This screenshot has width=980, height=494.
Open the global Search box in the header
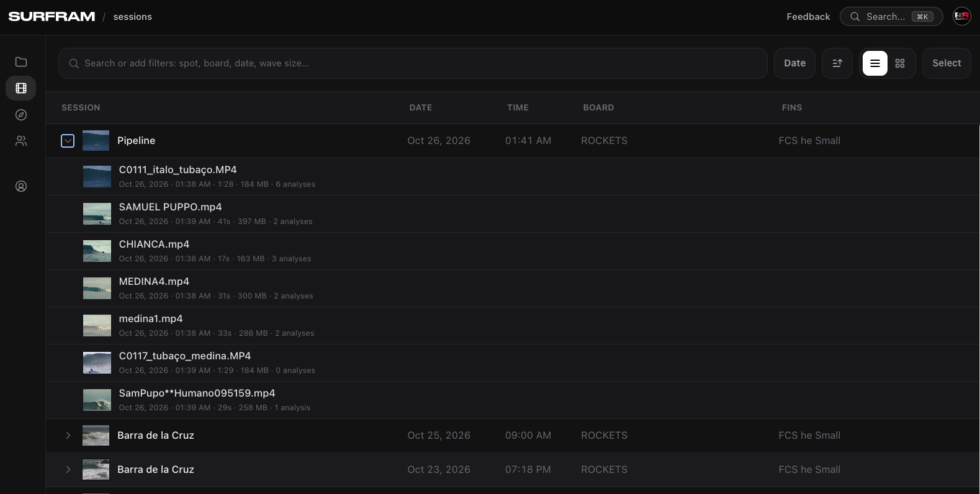891,17
